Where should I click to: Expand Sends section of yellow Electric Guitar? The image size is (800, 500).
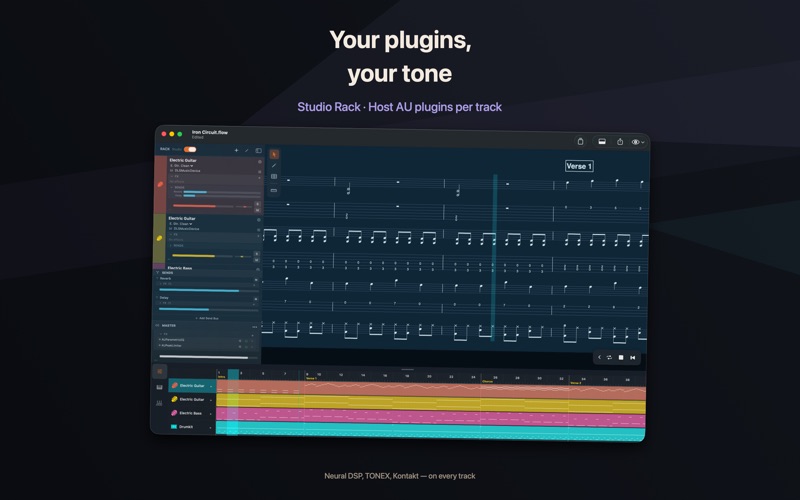(x=171, y=245)
